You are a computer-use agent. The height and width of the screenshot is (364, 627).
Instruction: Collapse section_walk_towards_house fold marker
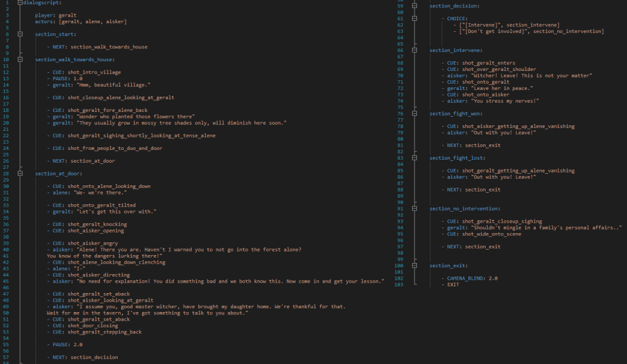tap(20, 60)
